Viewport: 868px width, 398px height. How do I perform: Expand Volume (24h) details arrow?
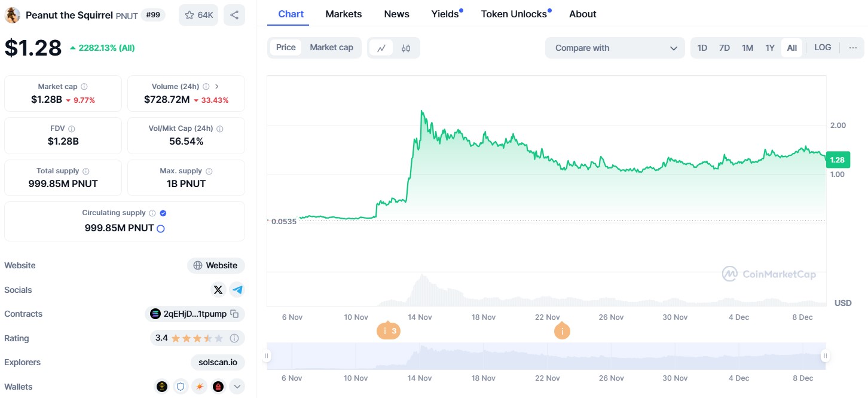coord(216,87)
